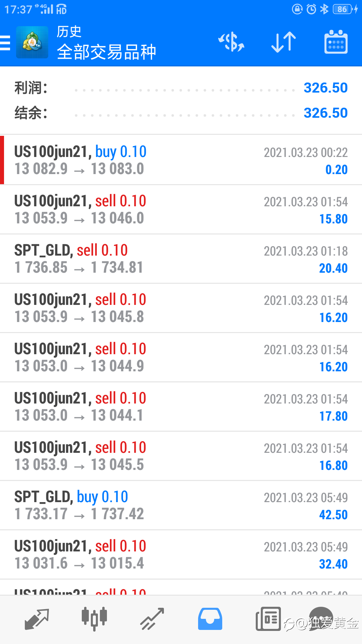Open the trade with 17.80 profit
362x644 pixels.
point(181,407)
